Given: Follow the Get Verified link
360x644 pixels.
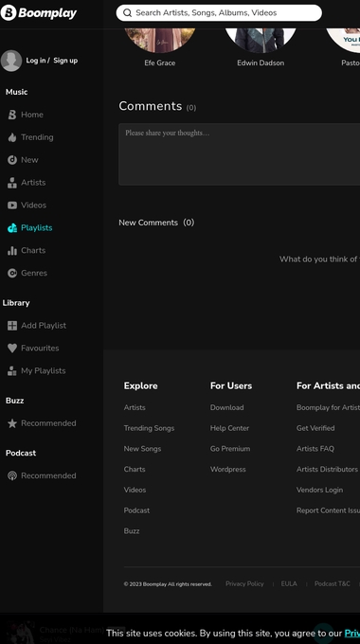Looking at the screenshot, I should (x=315, y=428).
